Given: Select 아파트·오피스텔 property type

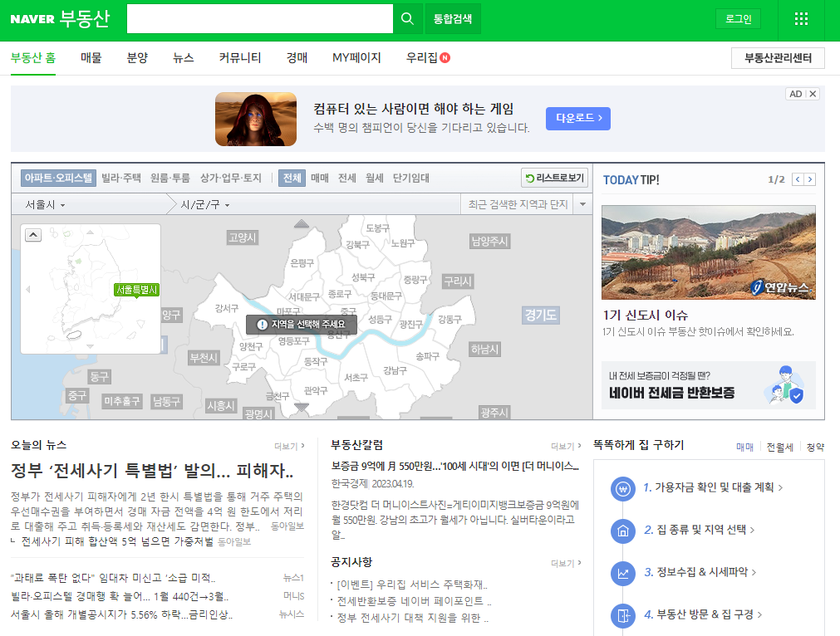Looking at the screenshot, I should tap(58, 178).
